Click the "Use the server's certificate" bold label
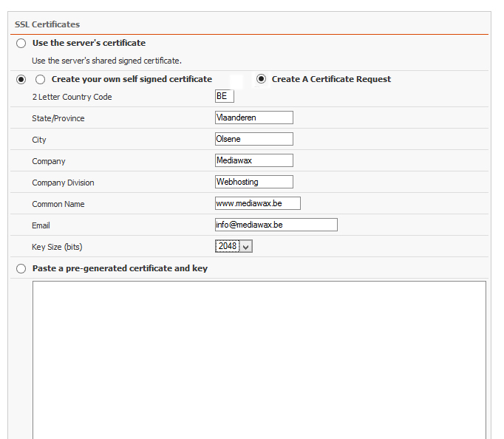The image size is (504, 439). pyautogui.click(x=89, y=43)
